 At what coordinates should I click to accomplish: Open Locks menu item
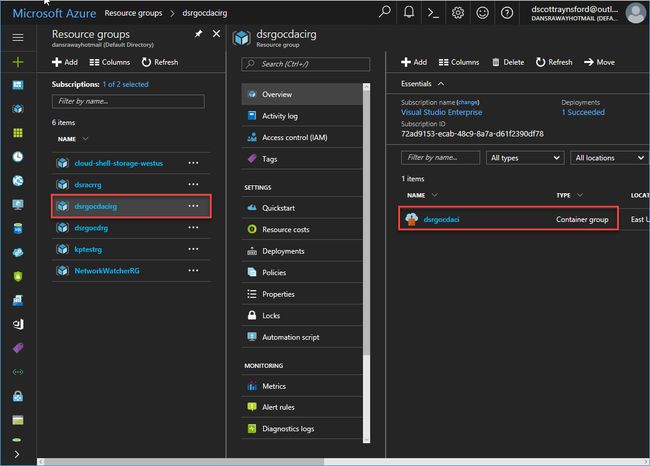click(x=302, y=316)
